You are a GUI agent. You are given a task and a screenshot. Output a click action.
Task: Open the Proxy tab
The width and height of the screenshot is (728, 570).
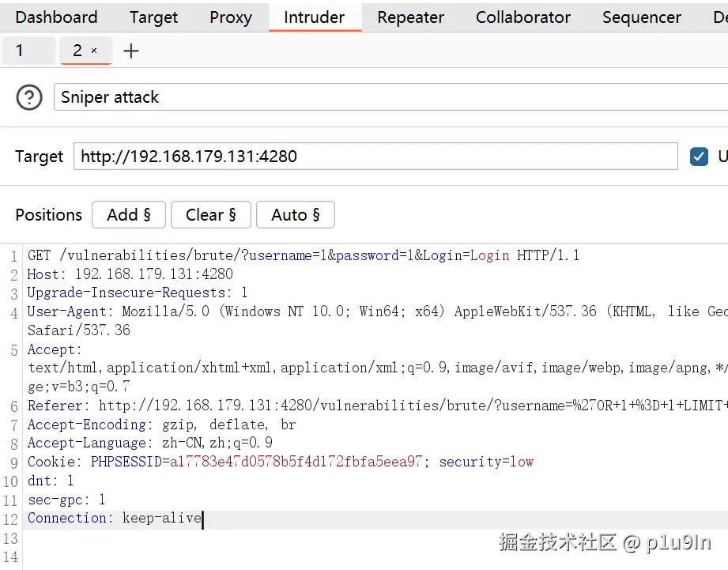pyautogui.click(x=231, y=17)
